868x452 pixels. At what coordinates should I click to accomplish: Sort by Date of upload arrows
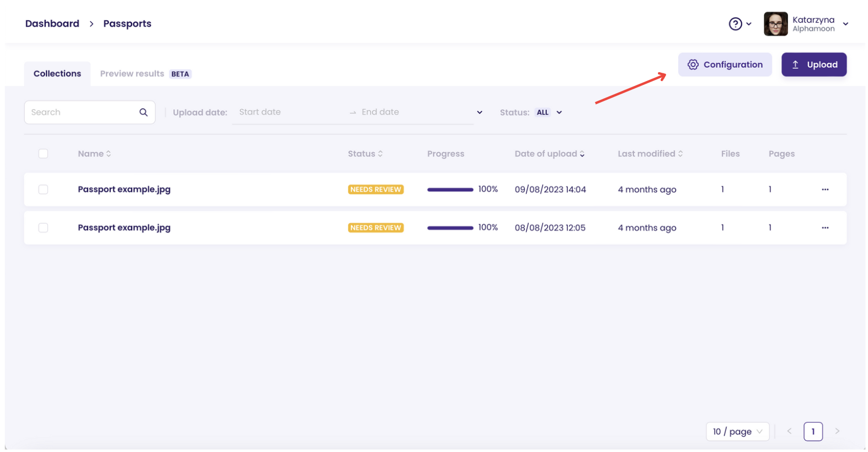(x=582, y=154)
